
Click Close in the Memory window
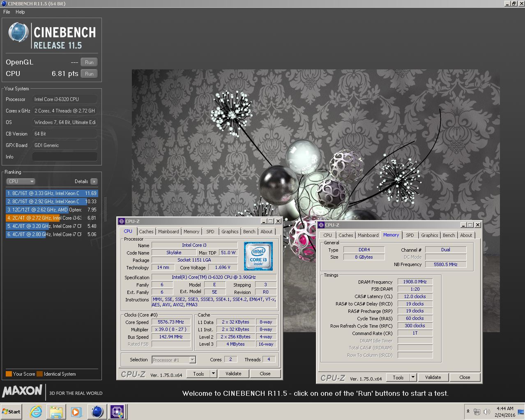pos(465,377)
